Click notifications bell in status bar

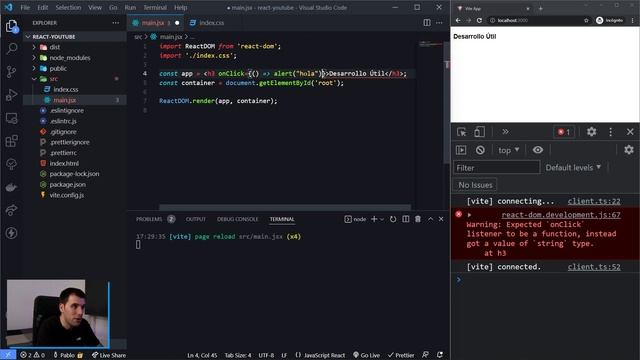440,355
